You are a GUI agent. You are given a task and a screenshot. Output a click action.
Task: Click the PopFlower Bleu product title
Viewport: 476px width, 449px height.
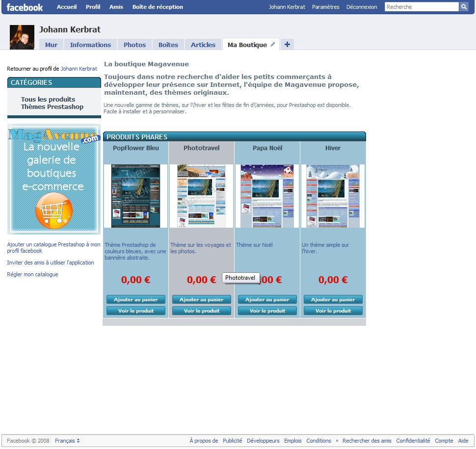tap(136, 148)
